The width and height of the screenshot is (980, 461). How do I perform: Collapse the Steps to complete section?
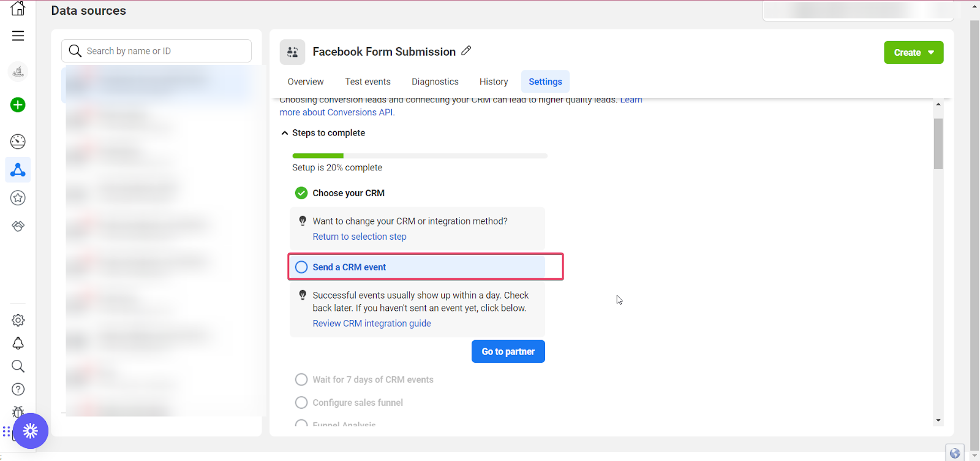[284, 133]
